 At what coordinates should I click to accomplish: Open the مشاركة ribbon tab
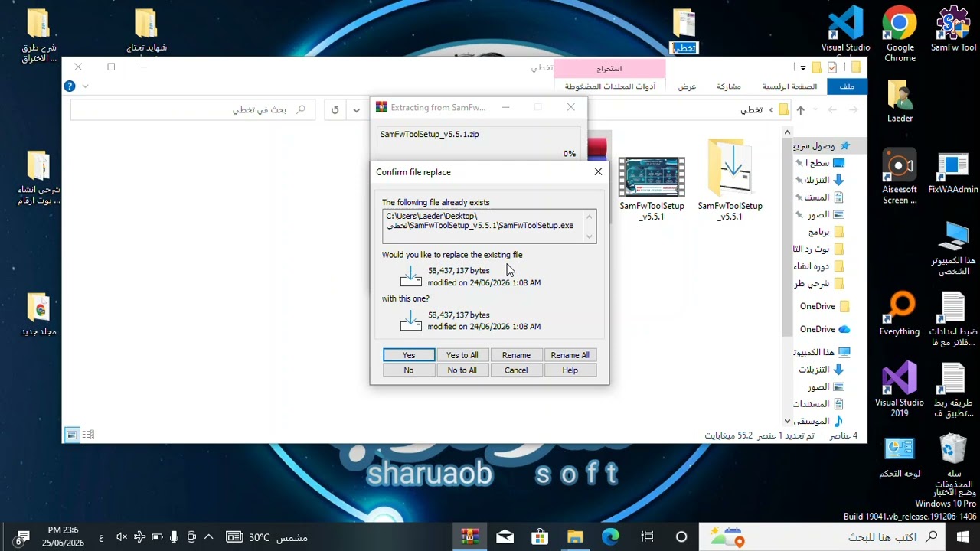pyautogui.click(x=728, y=86)
